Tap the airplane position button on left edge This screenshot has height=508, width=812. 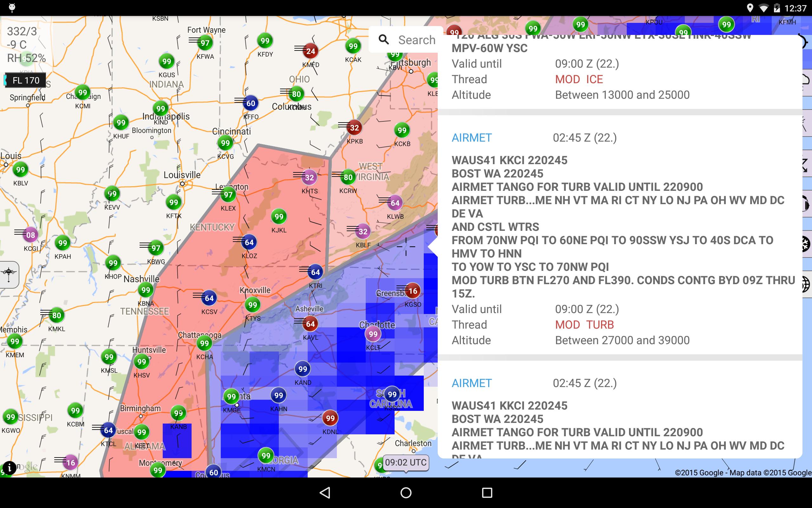pyautogui.click(x=9, y=275)
